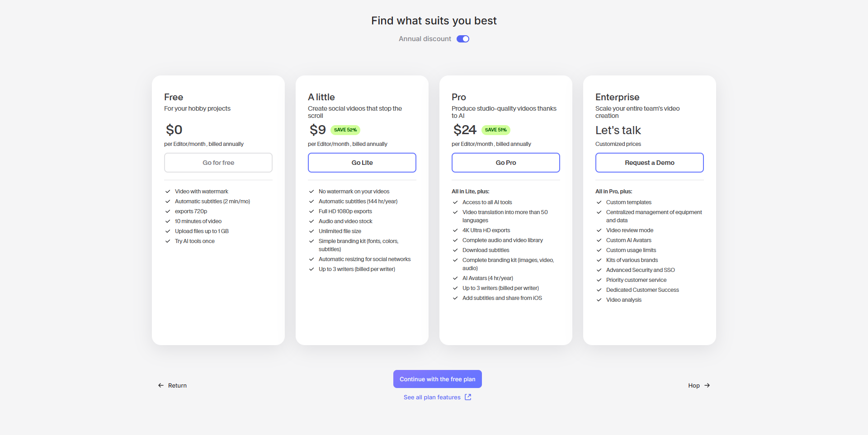The height and width of the screenshot is (435, 868).
Task: Select the Go Pro plan button
Action: [506, 163]
